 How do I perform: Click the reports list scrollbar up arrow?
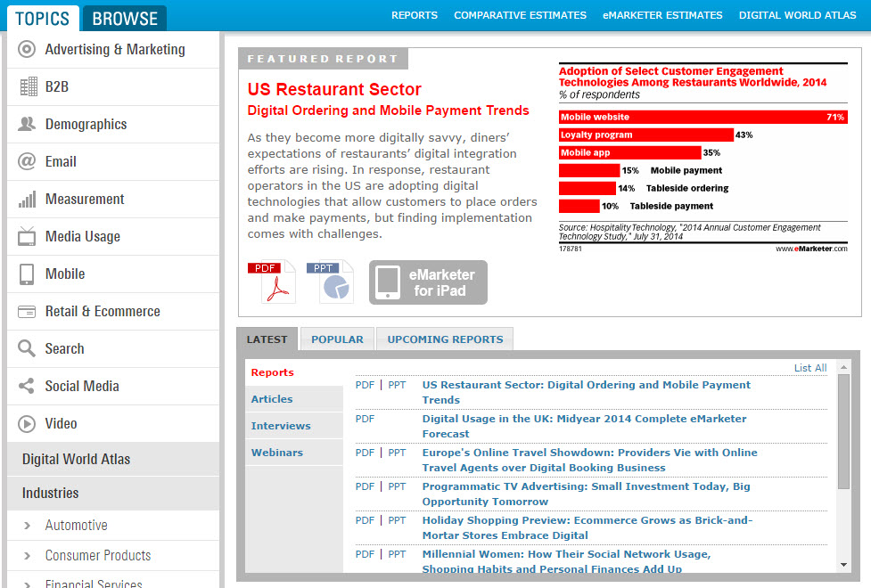pyautogui.click(x=843, y=367)
